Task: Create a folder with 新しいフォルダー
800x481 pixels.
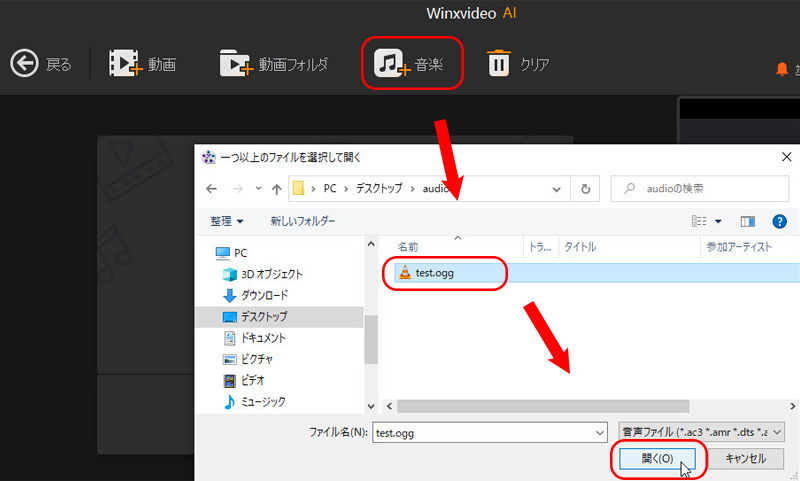Action: 303,221
